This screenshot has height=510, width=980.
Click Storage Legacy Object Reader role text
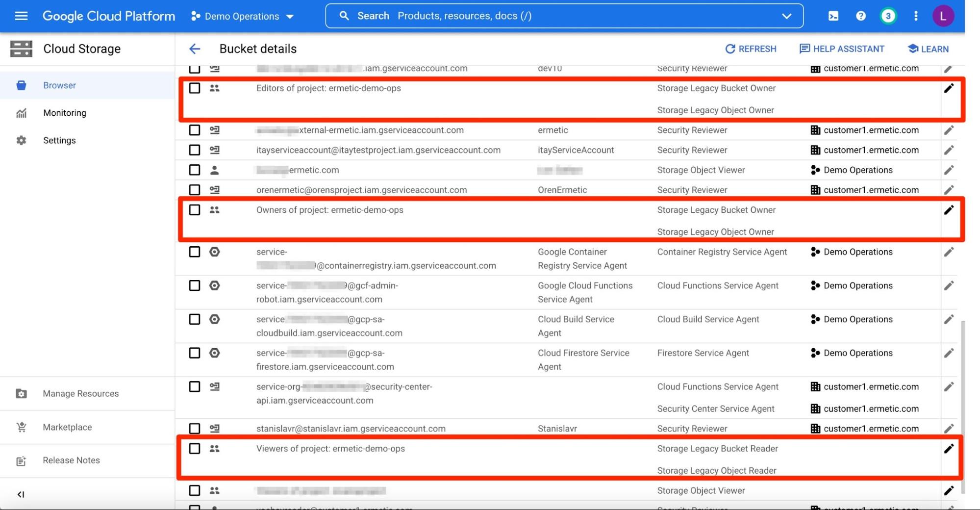tap(717, 471)
